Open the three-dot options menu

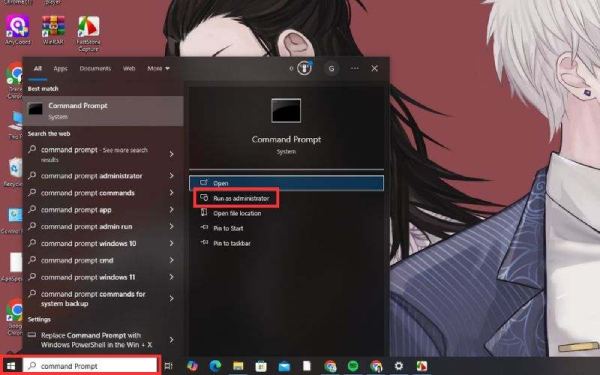coord(355,68)
